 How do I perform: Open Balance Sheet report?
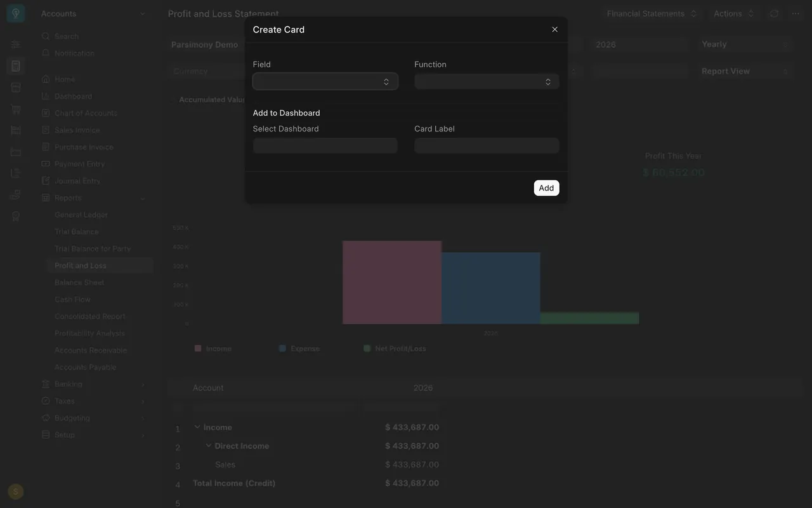79,283
